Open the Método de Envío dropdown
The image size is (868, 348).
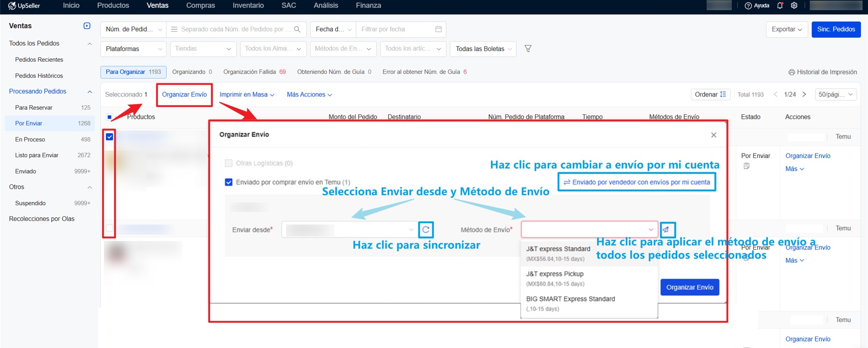[589, 230]
